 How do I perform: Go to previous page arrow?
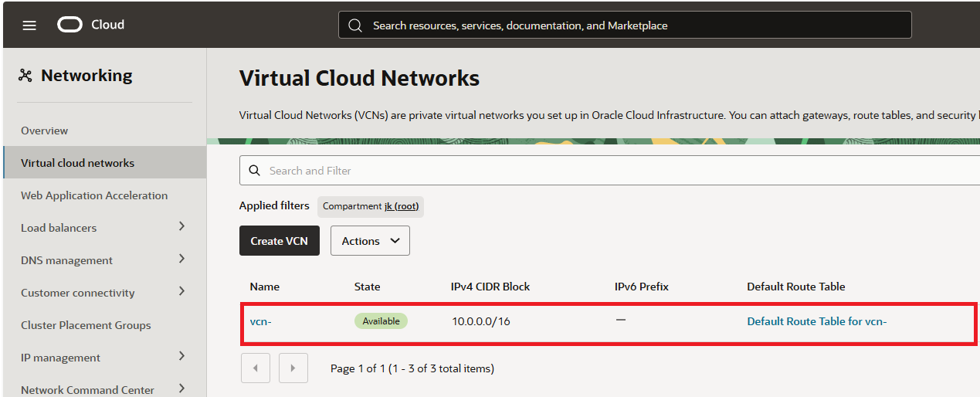(256, 368)
